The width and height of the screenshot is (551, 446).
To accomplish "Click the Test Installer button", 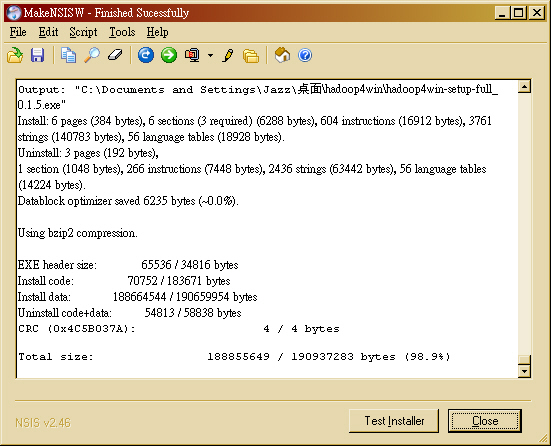I will click(x=394, y=421).
